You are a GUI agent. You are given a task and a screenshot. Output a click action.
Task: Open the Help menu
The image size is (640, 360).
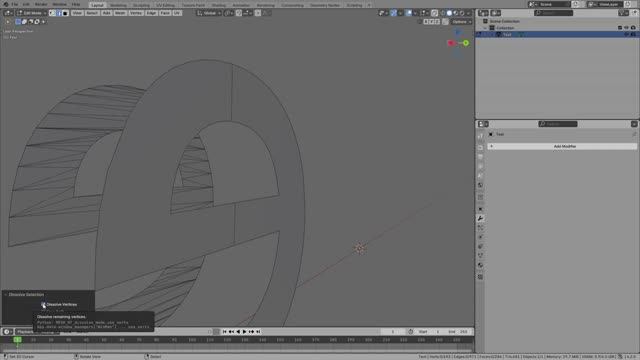76,4
